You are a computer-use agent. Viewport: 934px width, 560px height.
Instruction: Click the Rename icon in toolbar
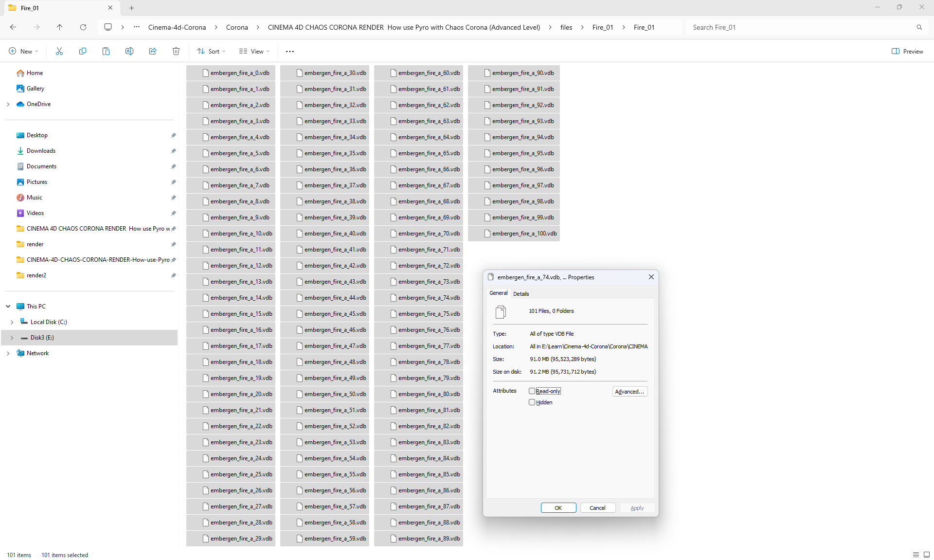(129, 51)
